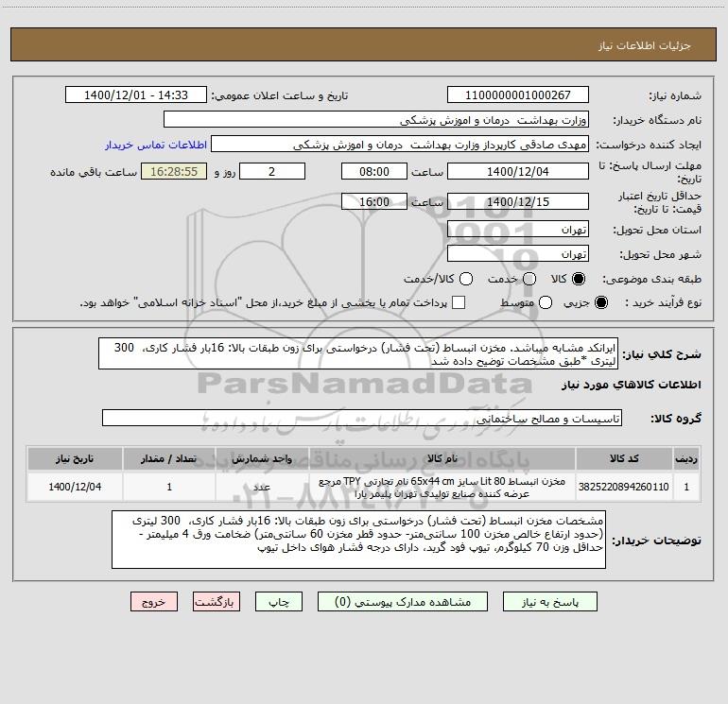Viewport: 728px width, 704px height.
Task: Click the پاسخ به نیاز button
Action: click(550, 602)
